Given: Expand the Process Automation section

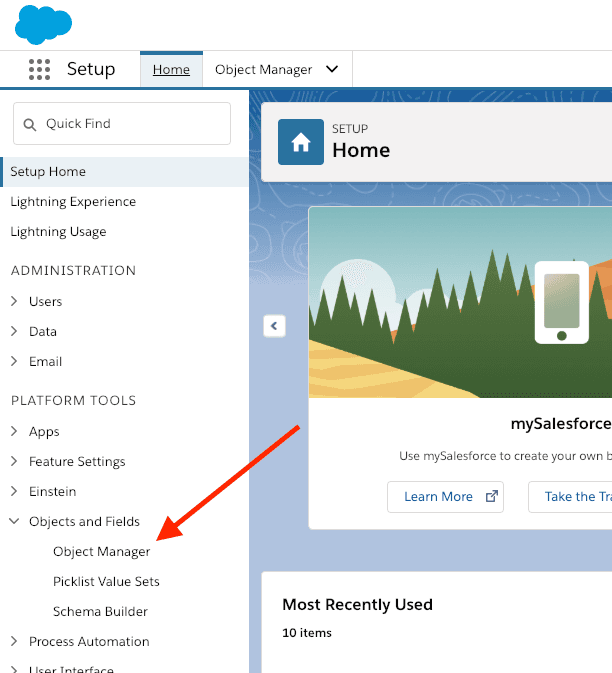Looking at the screenshot, I should point(14,641).
